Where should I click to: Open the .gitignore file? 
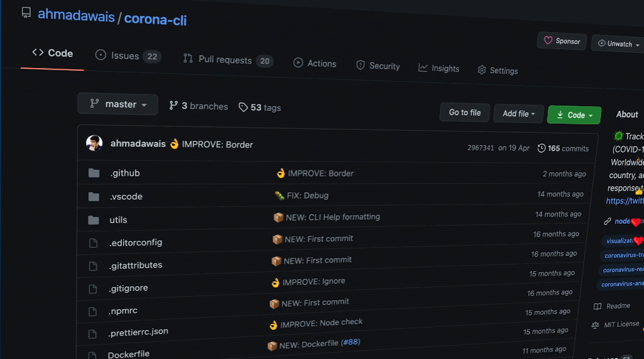[x=128, y=288]
